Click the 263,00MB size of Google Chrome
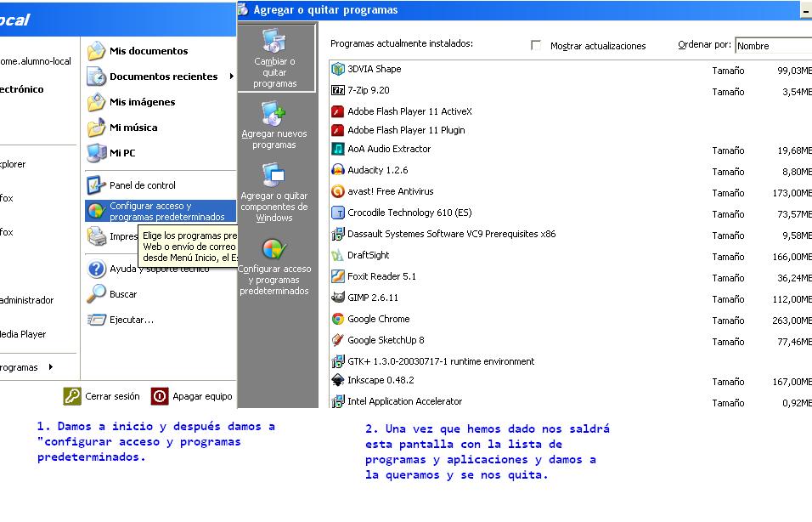The width and height of the screenshot is (812, 522). 792,321
